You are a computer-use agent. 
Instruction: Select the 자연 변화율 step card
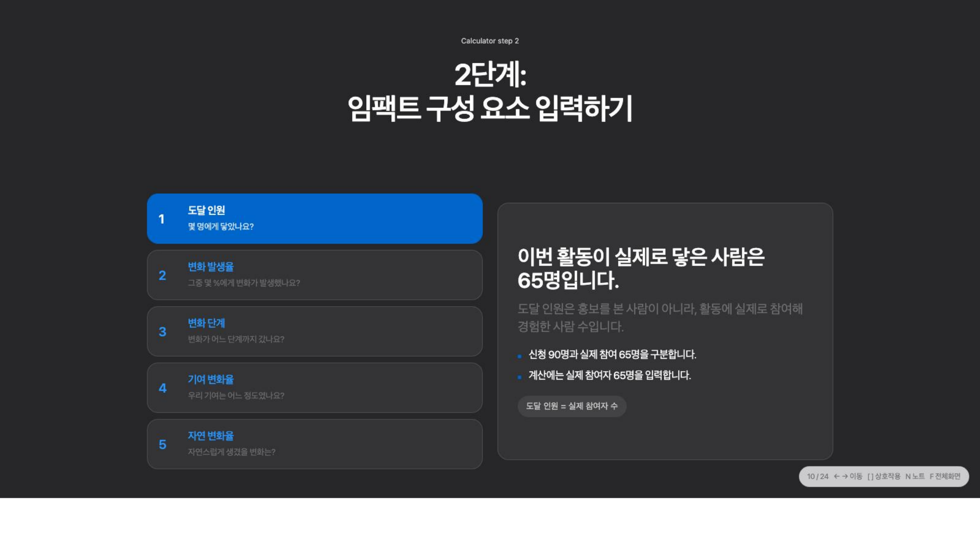(314, 444)
